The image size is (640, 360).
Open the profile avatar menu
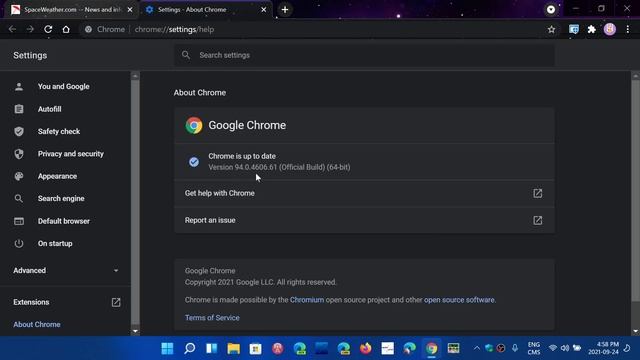point(610,29)
